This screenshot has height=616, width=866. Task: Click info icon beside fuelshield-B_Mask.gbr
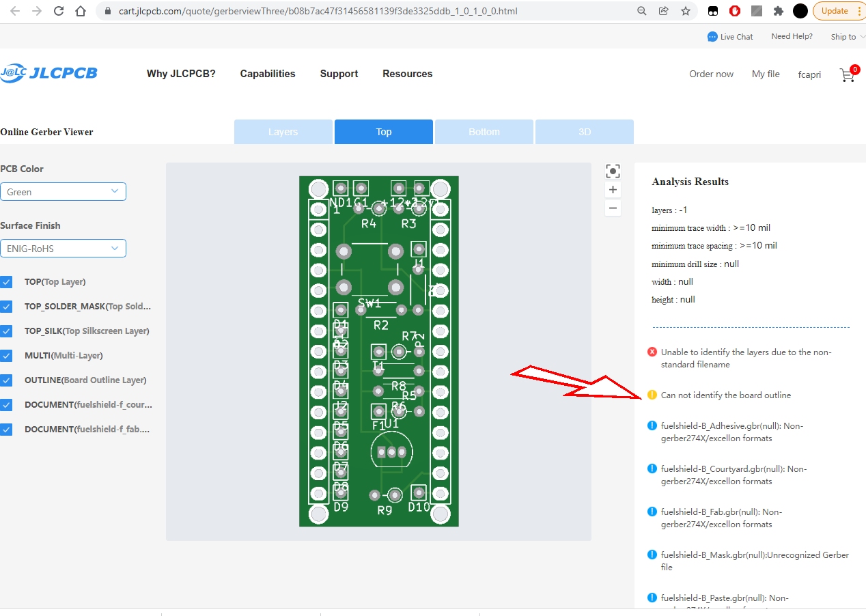point(652,555)
